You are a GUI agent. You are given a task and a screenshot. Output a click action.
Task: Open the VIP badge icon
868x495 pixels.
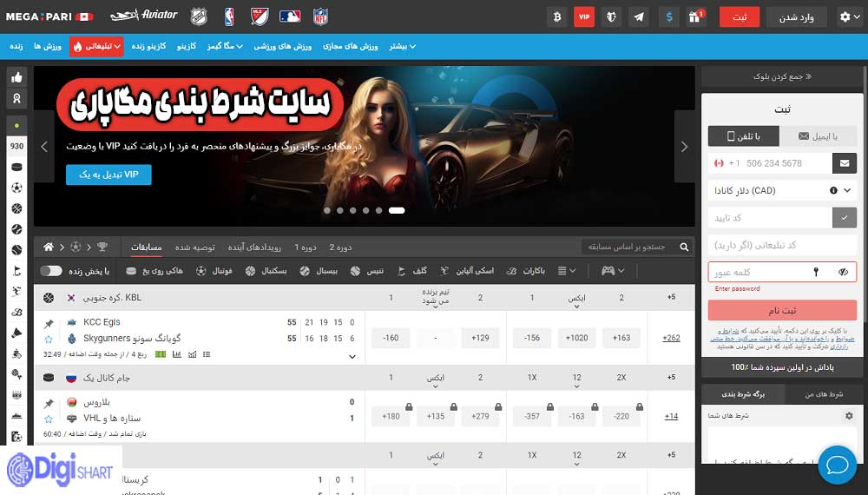tap(584, 17)
